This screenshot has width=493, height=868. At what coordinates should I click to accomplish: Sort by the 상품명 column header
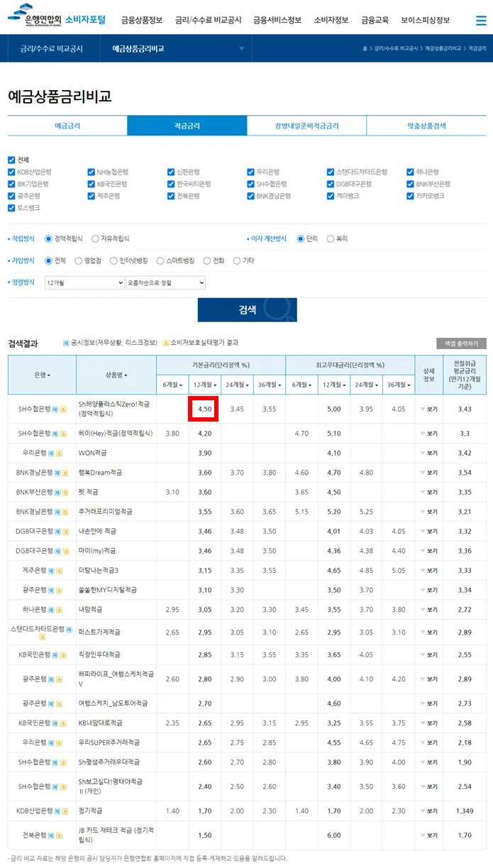tap(116, 375)
